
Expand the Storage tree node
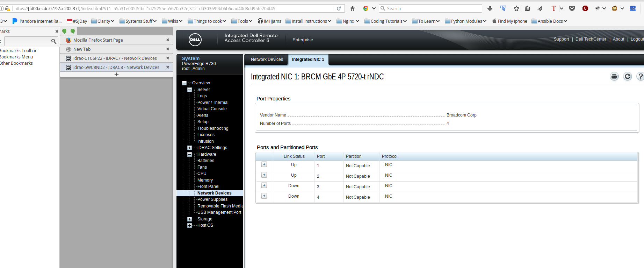click(x=189, y=219)
